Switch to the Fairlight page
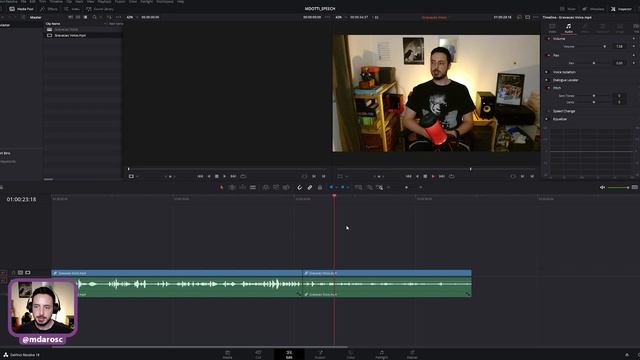The width and height of the screenshot is (640, 360). [382, 354]
